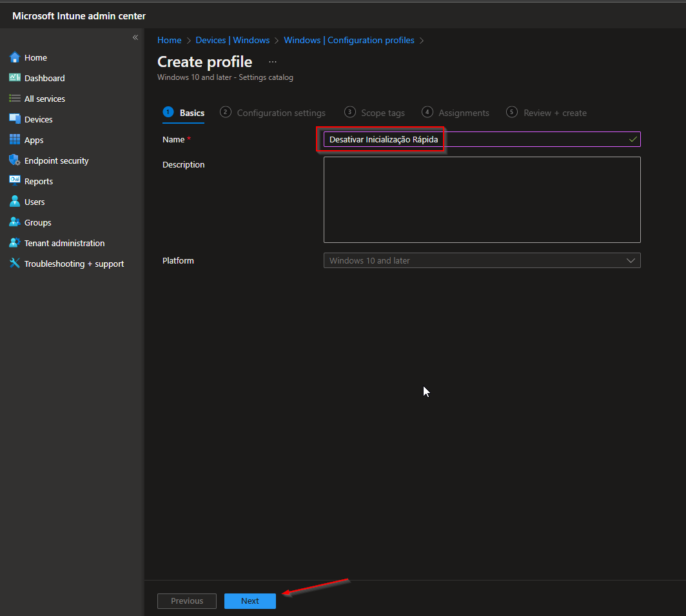Go to Scope tags step

(x=375, y=113)
